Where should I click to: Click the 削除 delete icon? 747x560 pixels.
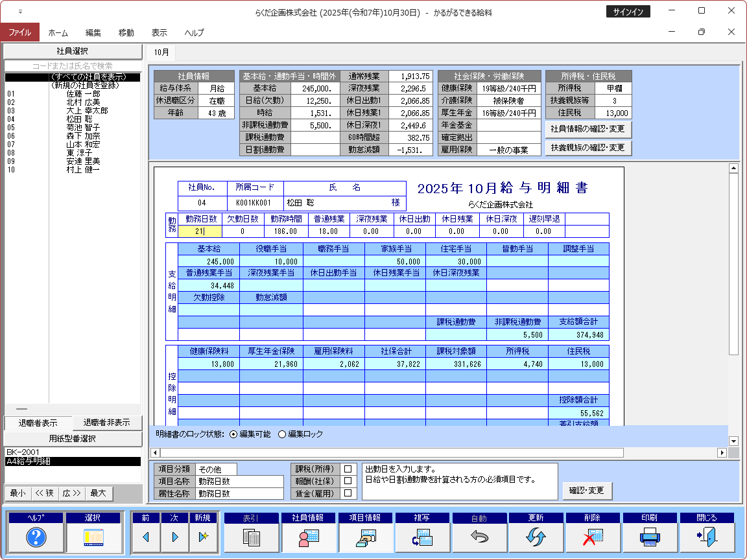tap(593, 537)
